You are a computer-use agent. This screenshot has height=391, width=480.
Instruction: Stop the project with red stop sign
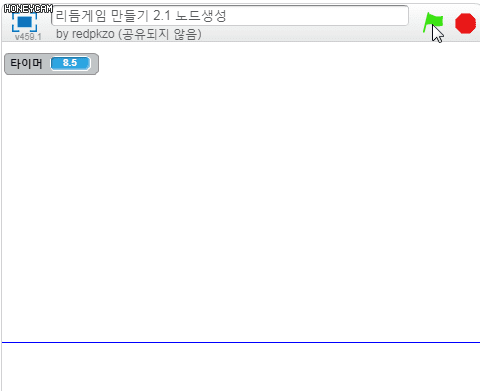click(x=465, y=23)
